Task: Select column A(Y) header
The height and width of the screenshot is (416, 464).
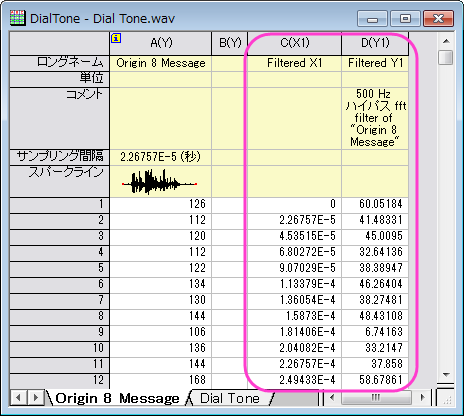Action: tap(161, 43)
